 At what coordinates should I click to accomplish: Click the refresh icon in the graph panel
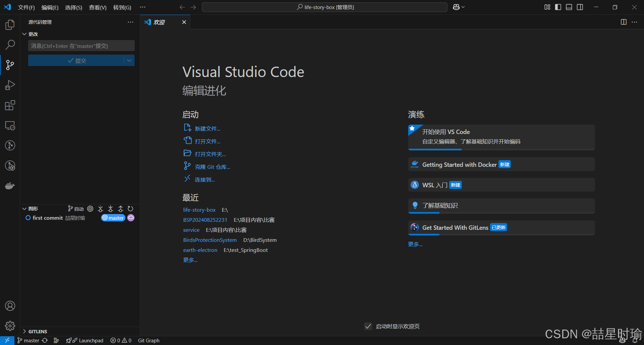click(x=130, y=209)
